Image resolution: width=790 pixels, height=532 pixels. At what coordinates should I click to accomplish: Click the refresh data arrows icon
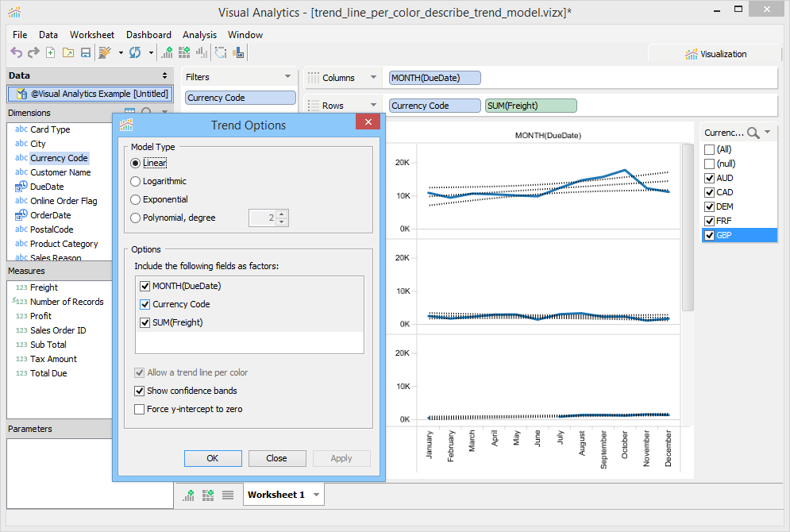tap(135, 52)
